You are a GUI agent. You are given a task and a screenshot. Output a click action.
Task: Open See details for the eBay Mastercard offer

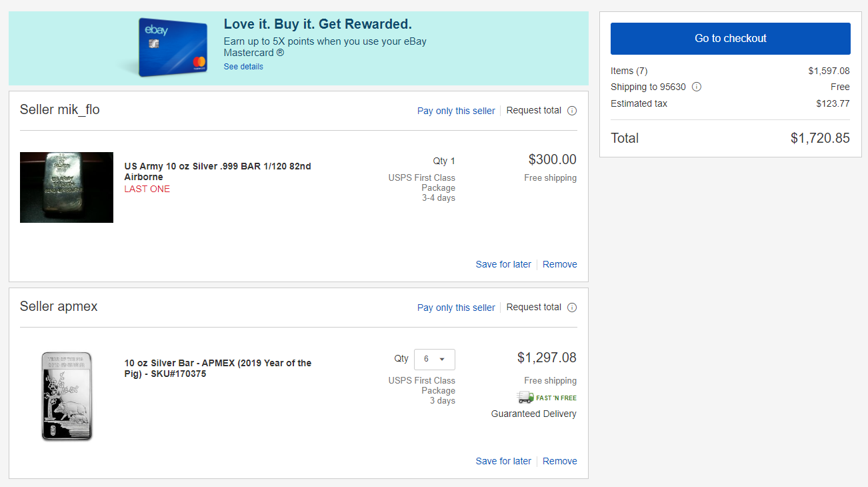243,67
